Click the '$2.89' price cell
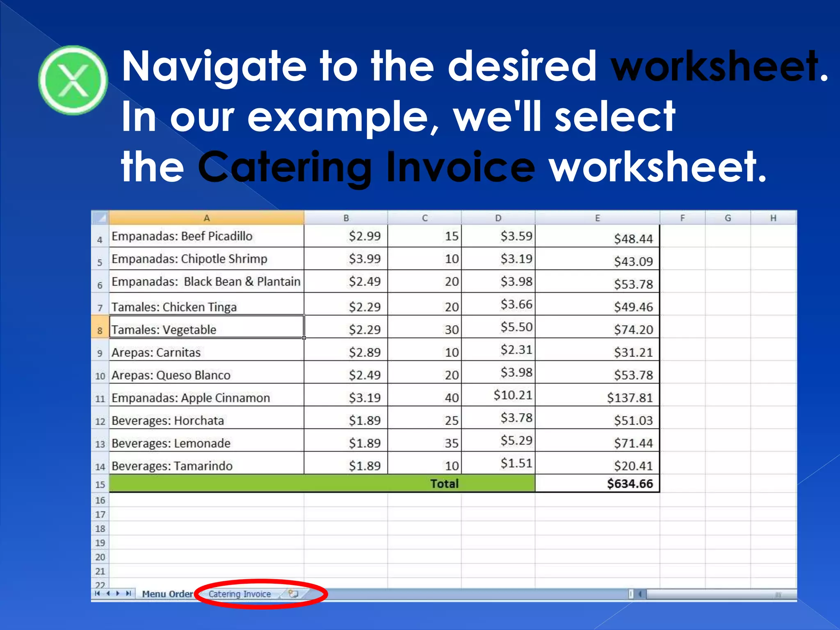This screenshot has height=630, width=840. click(x=346, y=350)
